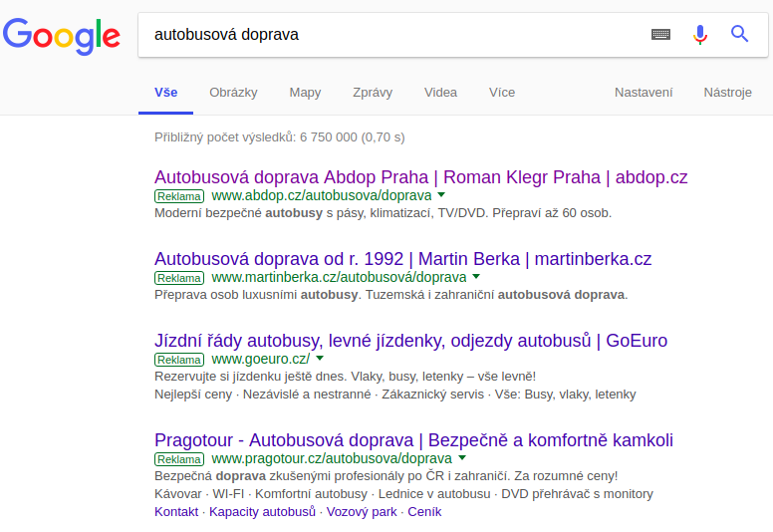
Task: Switch to the Obrázky tab
Action: pos(233,93)
